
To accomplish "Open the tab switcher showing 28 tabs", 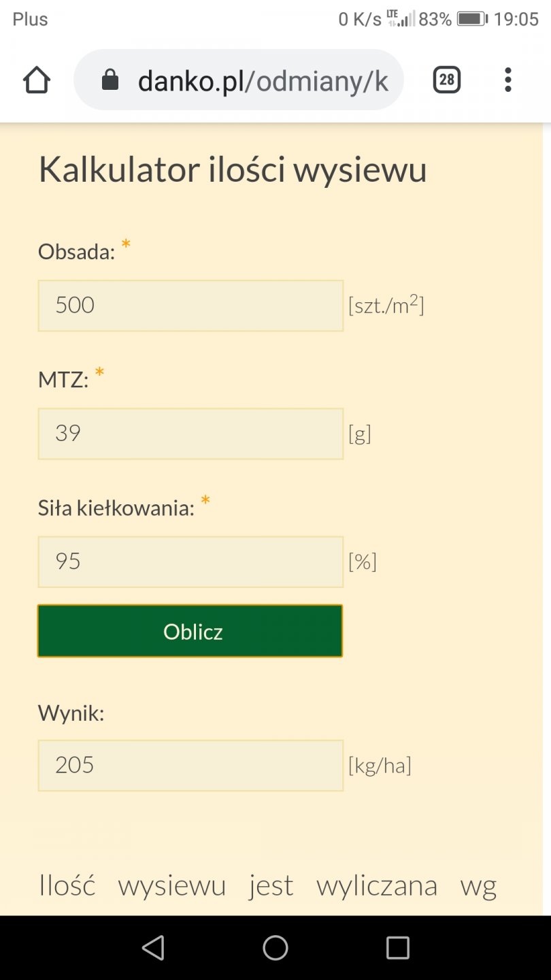I will pyautogui.click(x=446, y=80).
